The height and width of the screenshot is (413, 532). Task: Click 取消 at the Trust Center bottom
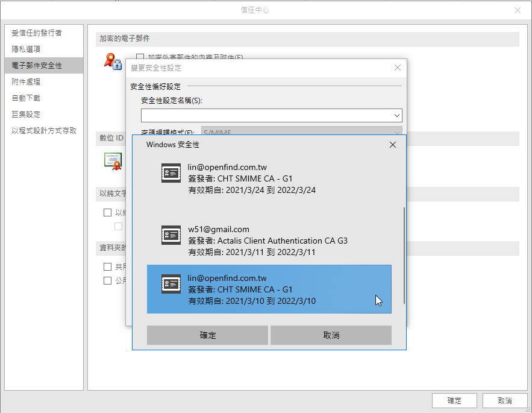pos(505,400)
